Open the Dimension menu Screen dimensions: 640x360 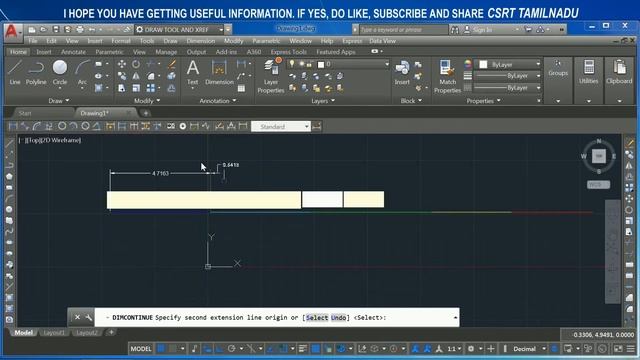coord(200,41)
